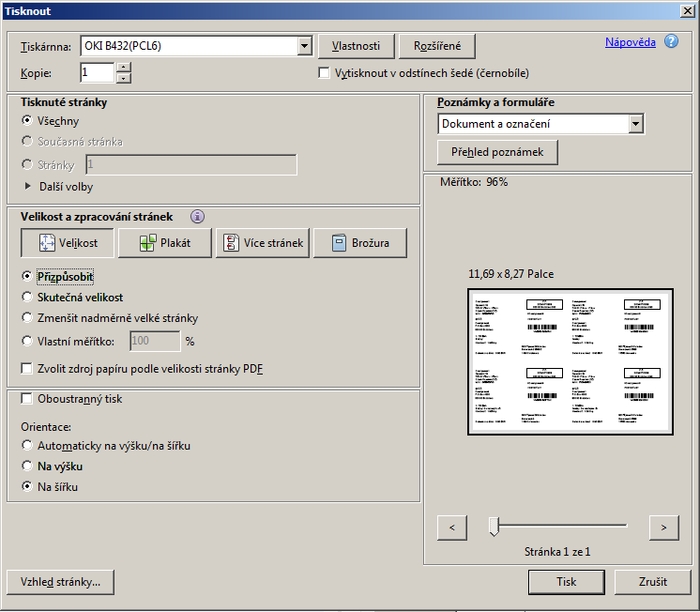Click the Tisk print button
The image size is (700, 612).
pyautogui.click(x=566, y=582)
